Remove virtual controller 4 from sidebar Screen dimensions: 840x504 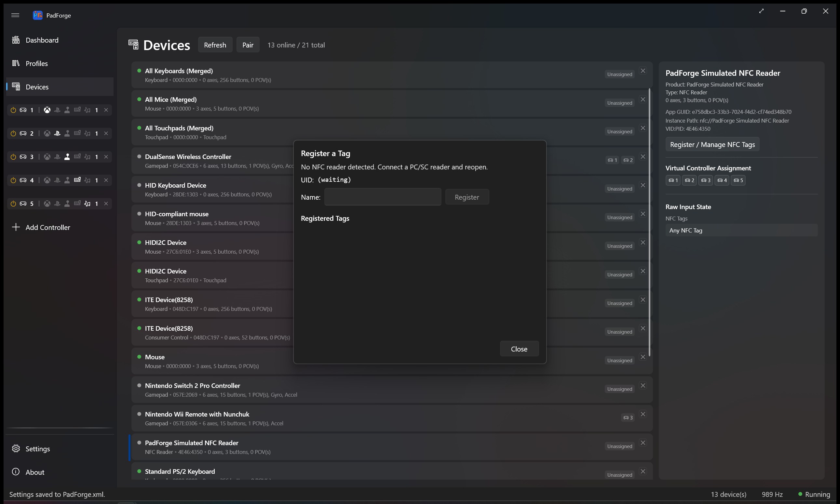pos(106,180)
